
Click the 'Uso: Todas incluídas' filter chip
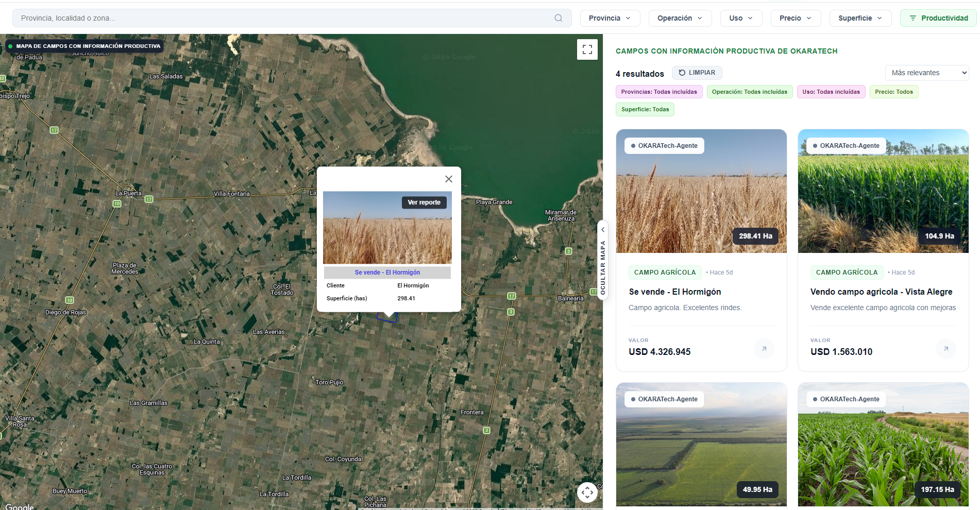coord(831,92)
